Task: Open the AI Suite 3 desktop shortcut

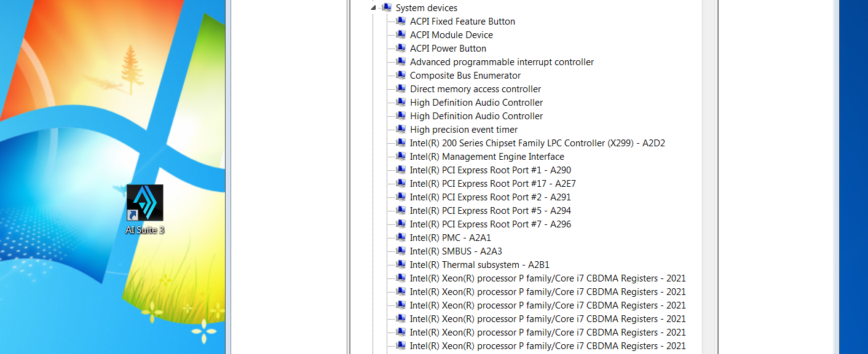Action: [145, 203]
